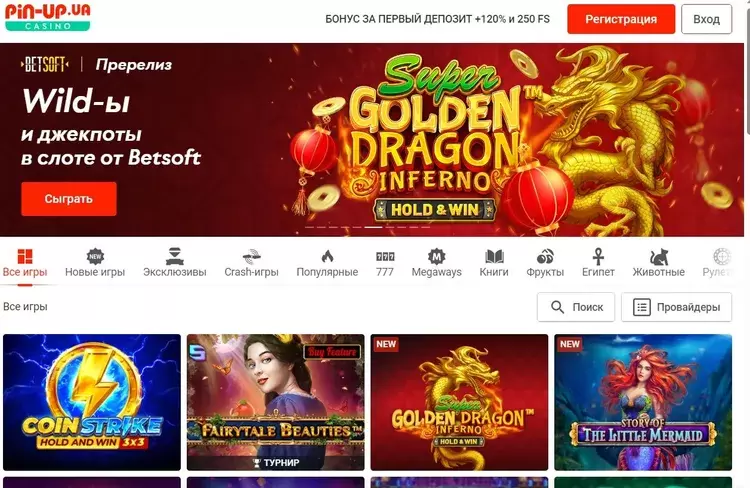Viewport: 750px width, 488px height.
Task: Click the NEW badge on Little Mermaid tile
Action: [569, 344]
